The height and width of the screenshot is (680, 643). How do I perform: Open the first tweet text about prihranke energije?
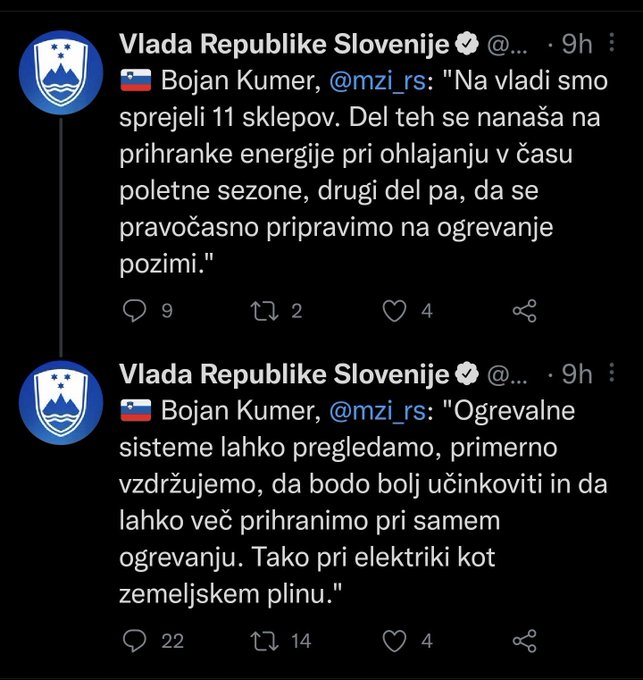pos(363,172)
